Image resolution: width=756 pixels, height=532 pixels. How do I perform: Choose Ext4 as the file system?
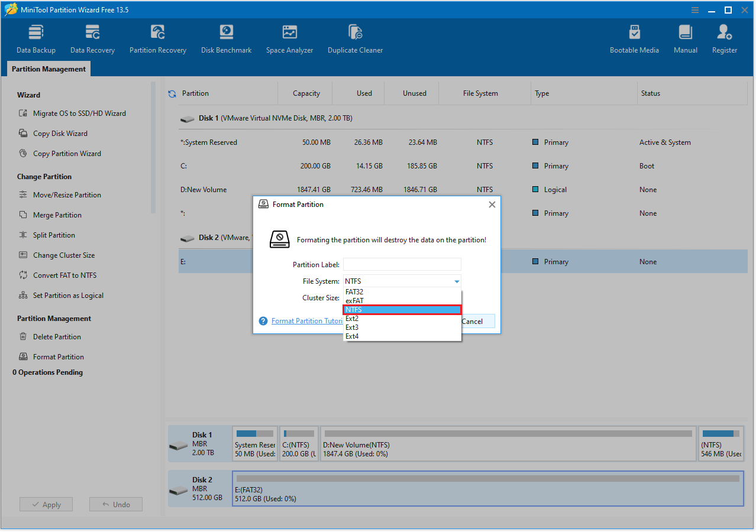(x=351, y=336)
